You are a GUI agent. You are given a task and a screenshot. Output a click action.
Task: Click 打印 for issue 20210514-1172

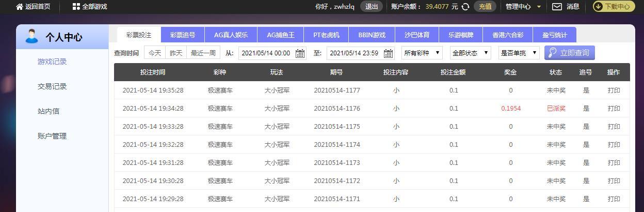tap(614, 181)
